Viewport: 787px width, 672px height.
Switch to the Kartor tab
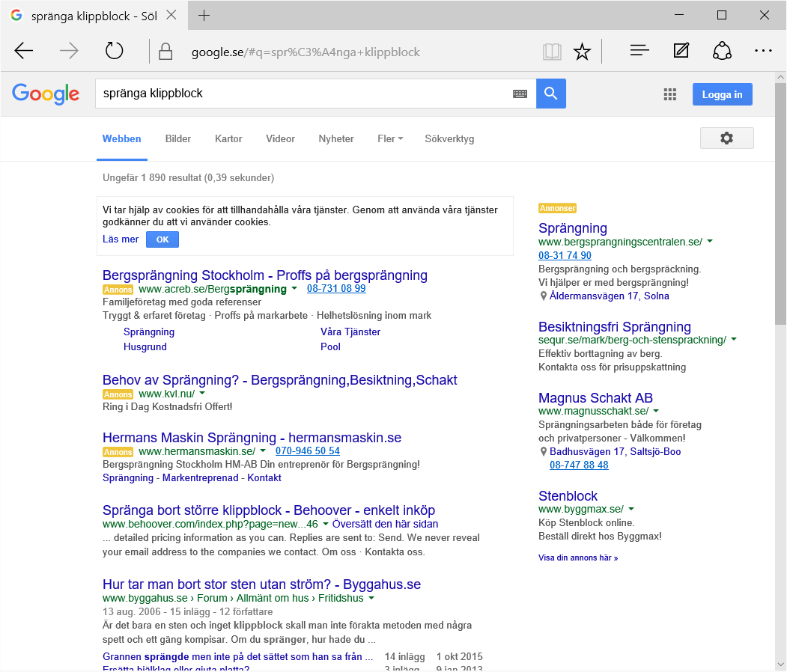[x=228, y=139]
